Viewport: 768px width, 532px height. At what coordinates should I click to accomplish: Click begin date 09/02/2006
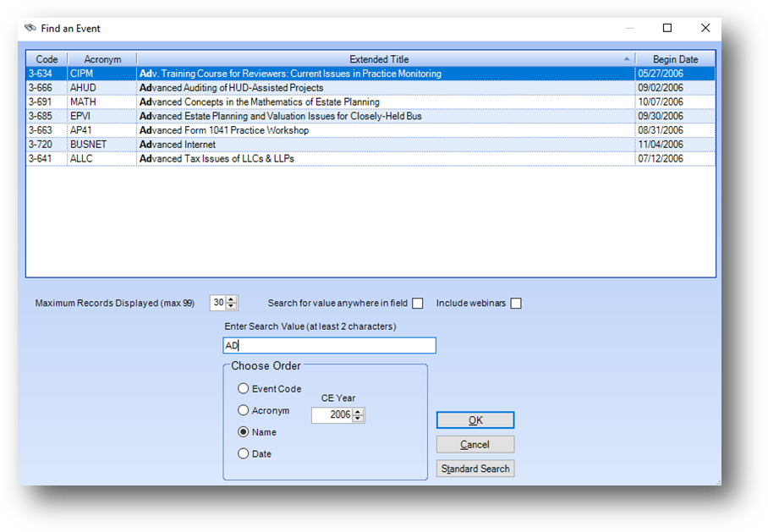pyautogui.click(x=661, y=88)
